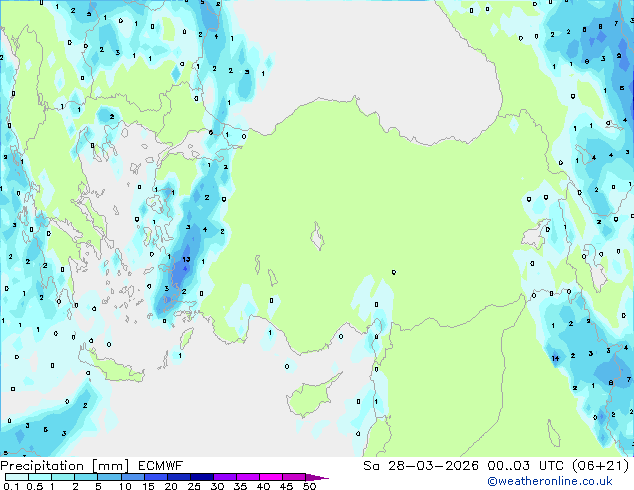634x490 pixels.
Task: Click the ECMWF model label
Action: point(161,466)
